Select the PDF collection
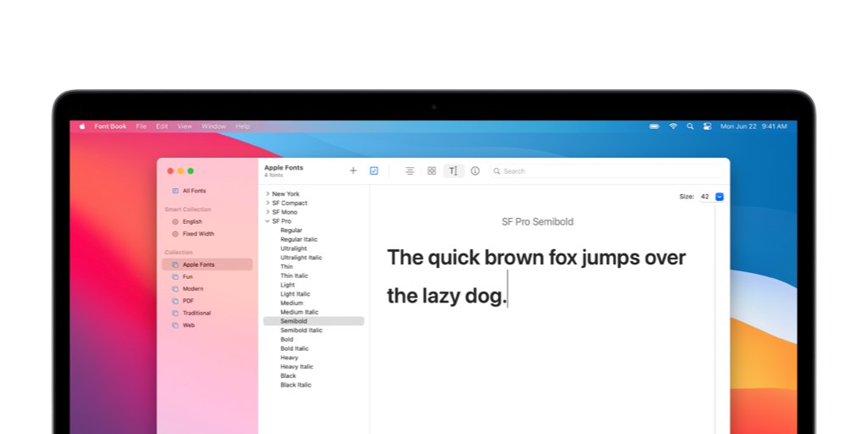This screenshot has height=434, width=868. point(188,301)
